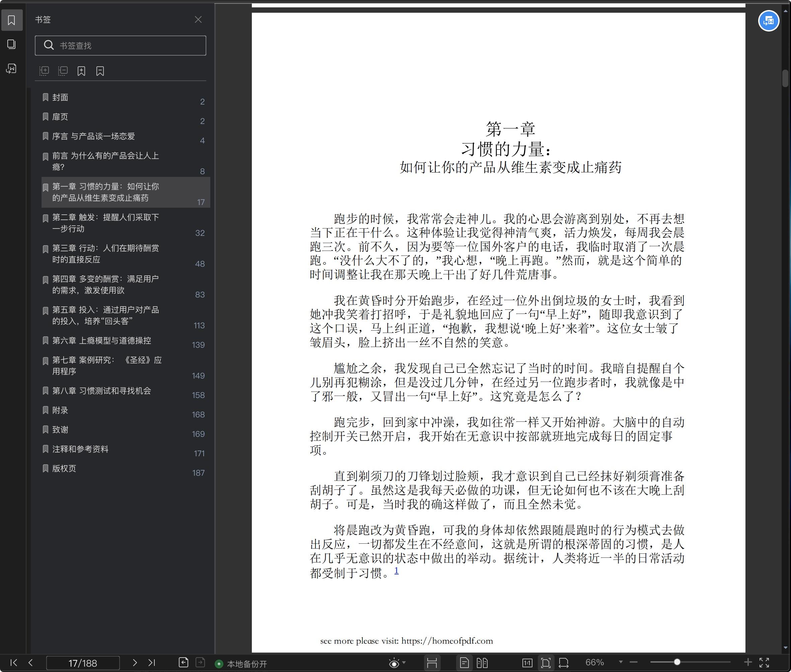Open the bookmarks panel icon in sidebar
The height and width of the screenshot is (672, 791).
11,20
